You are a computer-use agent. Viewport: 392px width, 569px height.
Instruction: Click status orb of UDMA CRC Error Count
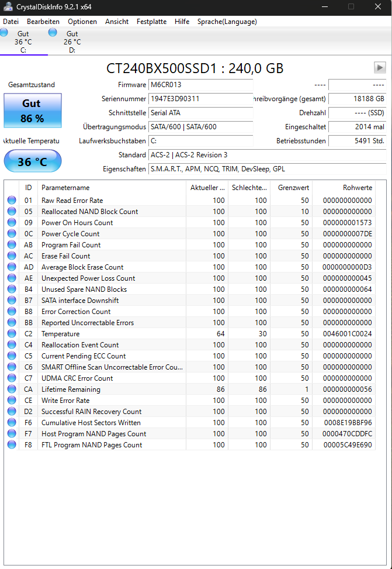pos(12,378)
